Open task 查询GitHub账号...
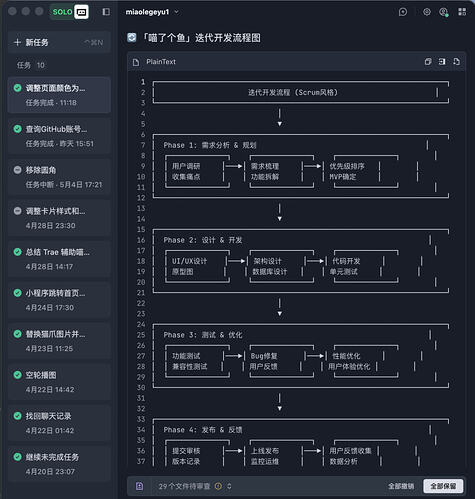The width and height of the screenshot is (475, 499). coord(59,136)
